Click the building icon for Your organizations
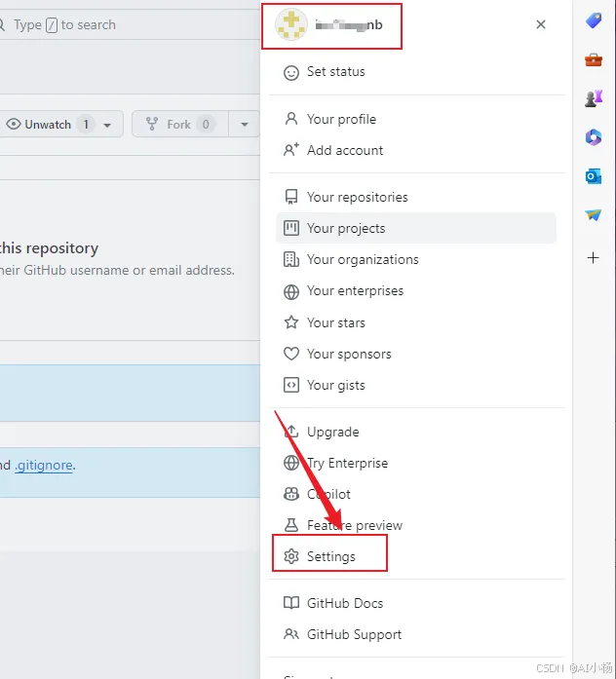 [291, 259]
